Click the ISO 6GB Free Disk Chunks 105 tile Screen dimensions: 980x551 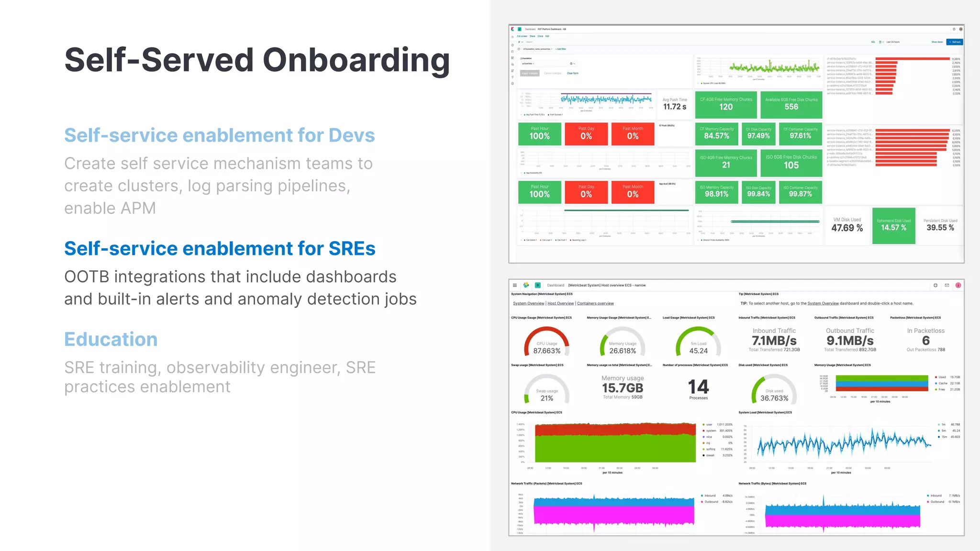[x=791, y=162]
